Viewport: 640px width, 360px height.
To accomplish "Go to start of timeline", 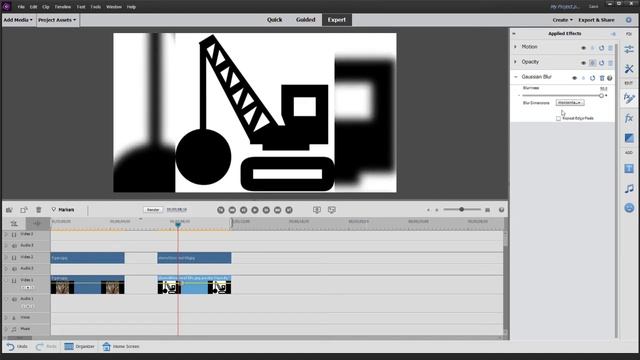I will pos(221,210).
